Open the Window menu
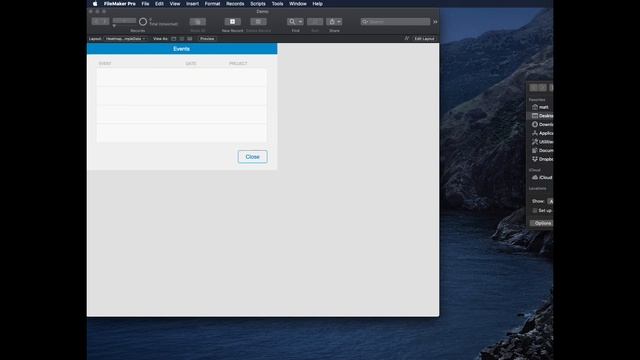The width and height of the screenshot is (640, 360). [298, 4]
